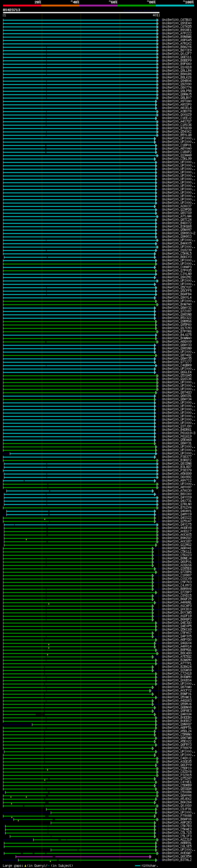Select label UniRef100_B9F660
The image size is (197, 868).
pyautogui.click(x=176, y=64)
